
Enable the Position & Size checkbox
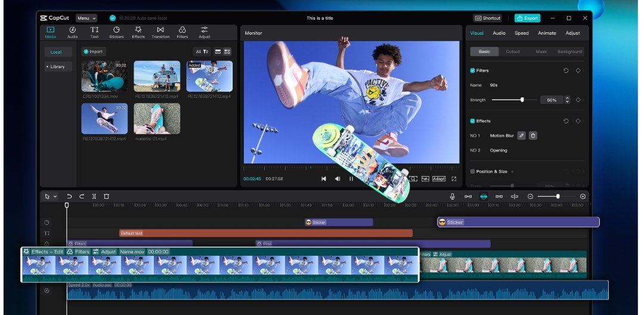[x=472, y=172]
